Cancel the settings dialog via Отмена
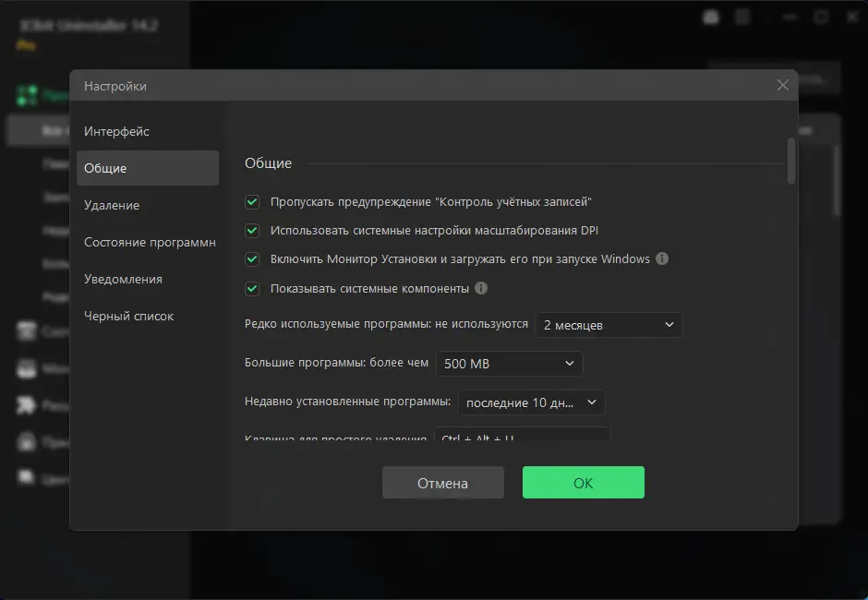Viewport: 868px width, 600px height. pos(442,482)
